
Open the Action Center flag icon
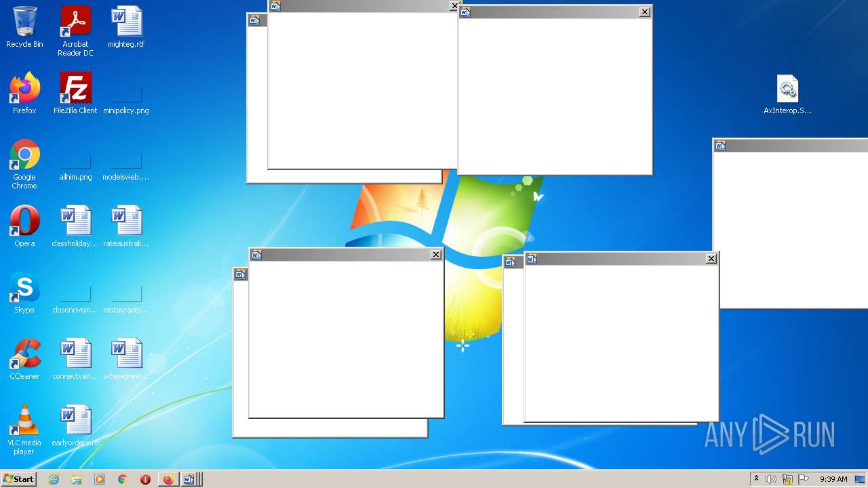click(x=804, y=479)
